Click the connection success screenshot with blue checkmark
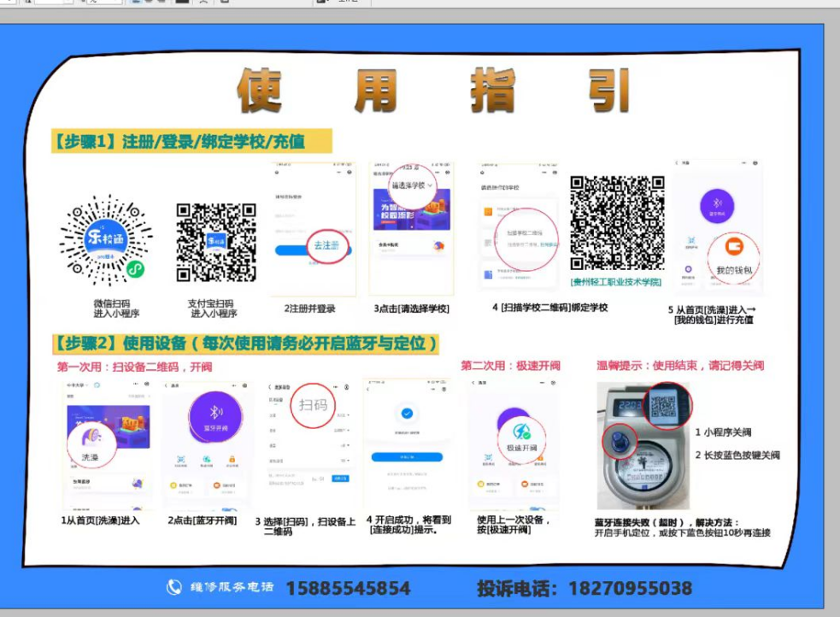 407,444
